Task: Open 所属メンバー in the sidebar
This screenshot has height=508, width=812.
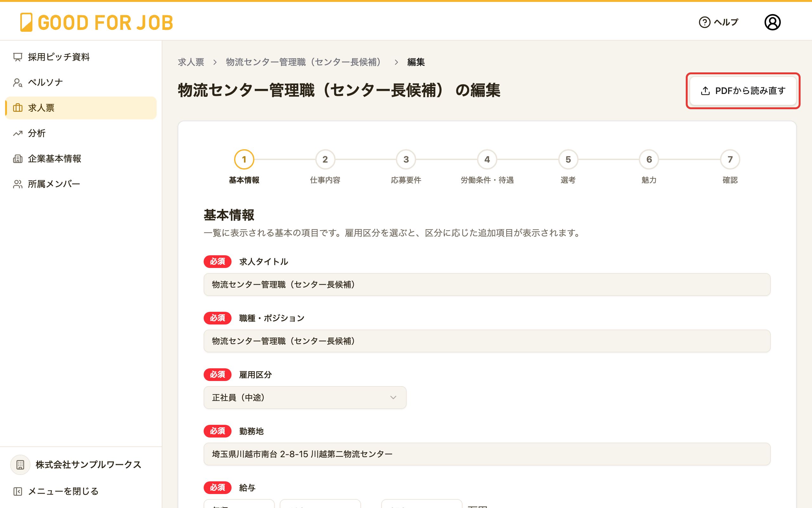Action: click(81, 184)
